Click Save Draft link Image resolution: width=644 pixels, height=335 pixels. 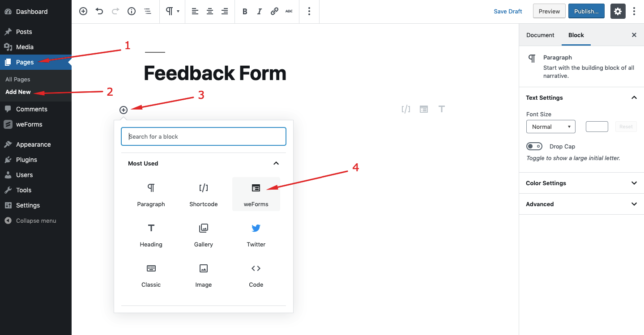(x=508, y=12)
